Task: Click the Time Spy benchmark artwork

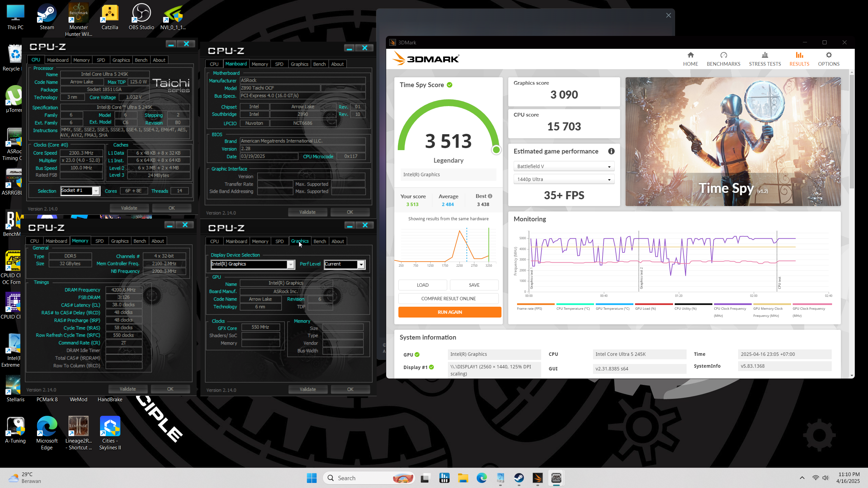Action: [733, 142]
